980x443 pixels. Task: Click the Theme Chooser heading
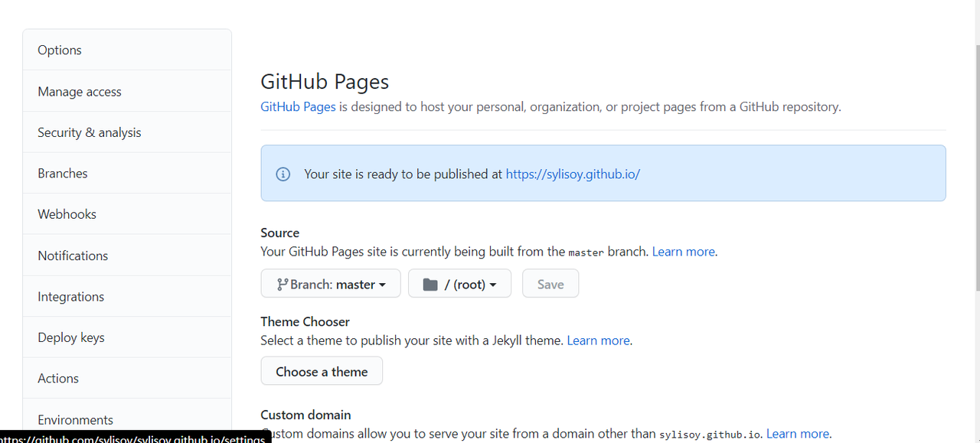click(x=305, y=321)
